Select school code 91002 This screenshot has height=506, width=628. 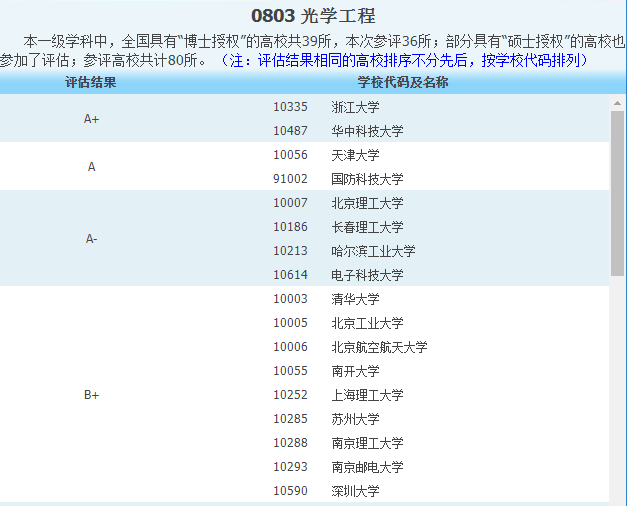coord(290,179)
